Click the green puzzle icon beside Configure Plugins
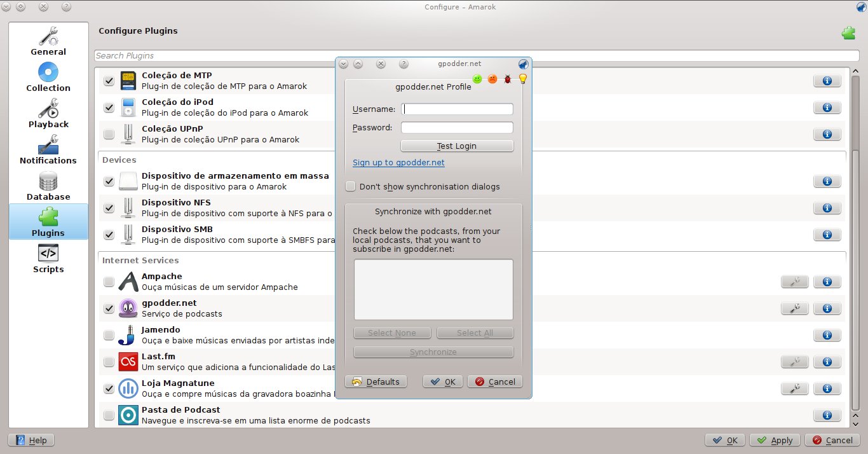Image resolution: width=868 pixels, height=454 pixels. (848, 33)
